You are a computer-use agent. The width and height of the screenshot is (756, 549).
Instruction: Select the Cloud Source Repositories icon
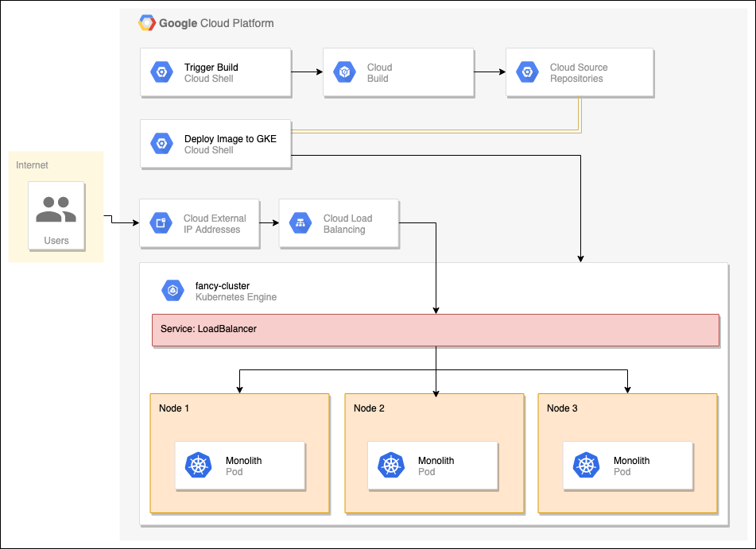click(x=528, y=72)
